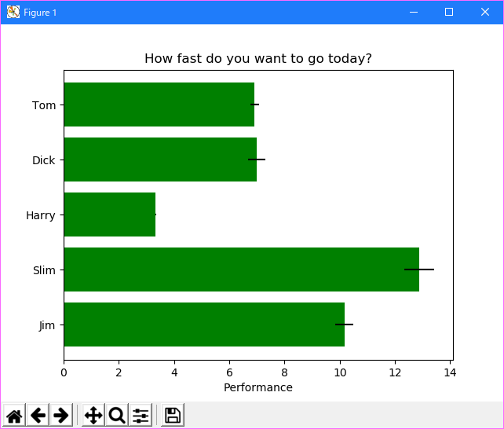The image size is (504, 429).
Task: Click the matplotlib icon in title bar
Action: tap(13, 13)
